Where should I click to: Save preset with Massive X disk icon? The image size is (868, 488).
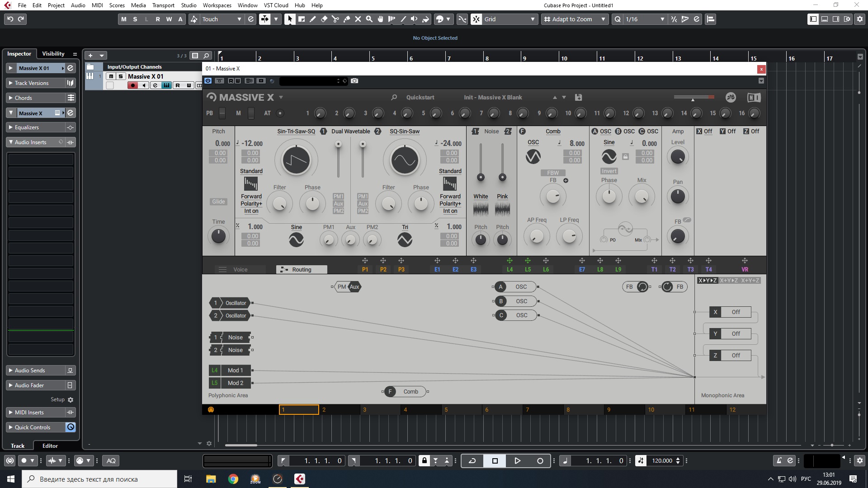point(578,97)
